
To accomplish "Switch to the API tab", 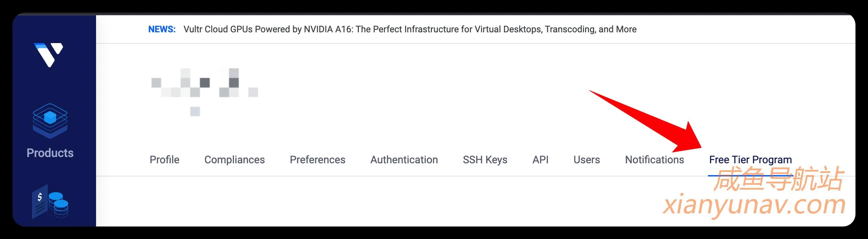I will (540, 160).
